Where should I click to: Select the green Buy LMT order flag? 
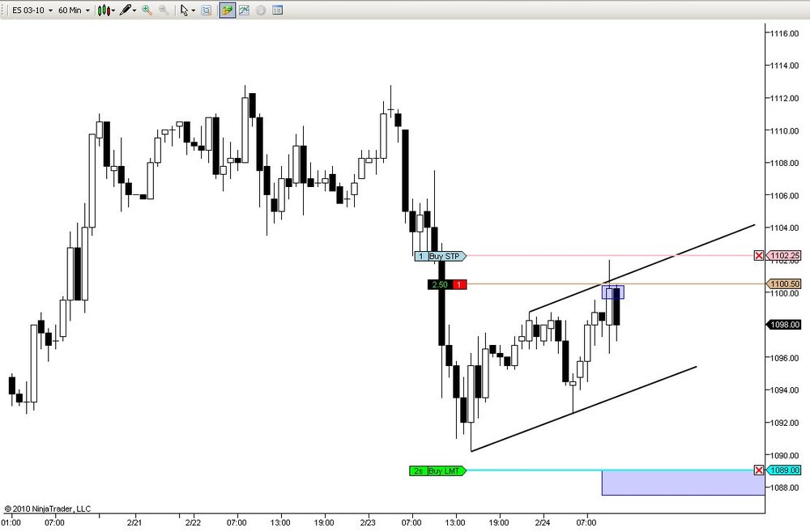tap(437, 471)
